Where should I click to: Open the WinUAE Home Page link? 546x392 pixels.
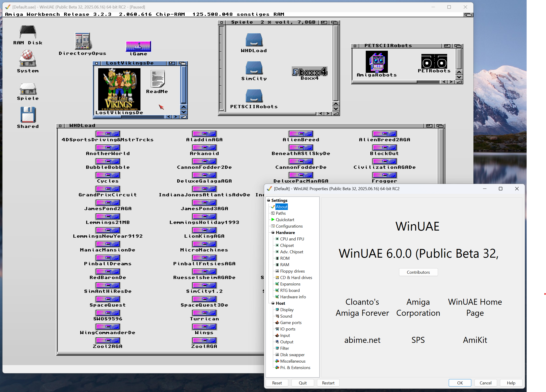(x=475, y=307)
